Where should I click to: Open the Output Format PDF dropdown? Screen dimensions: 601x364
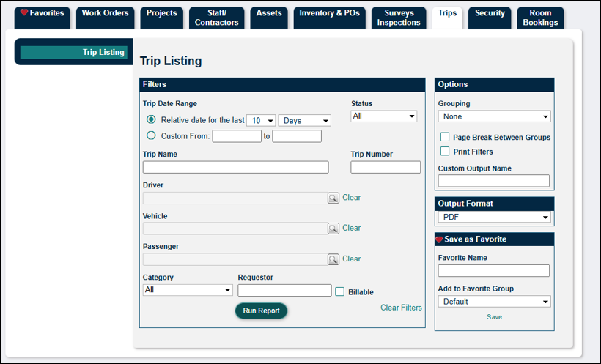tap(495, 217)
